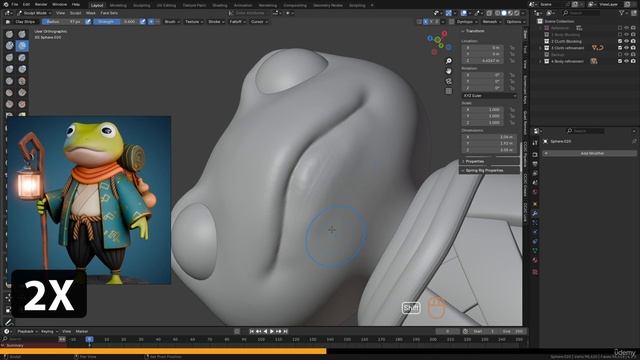The width and height of the screenshot is (640, 360).
Task: Click the play animation button
Action: click(x=272, y=331)
